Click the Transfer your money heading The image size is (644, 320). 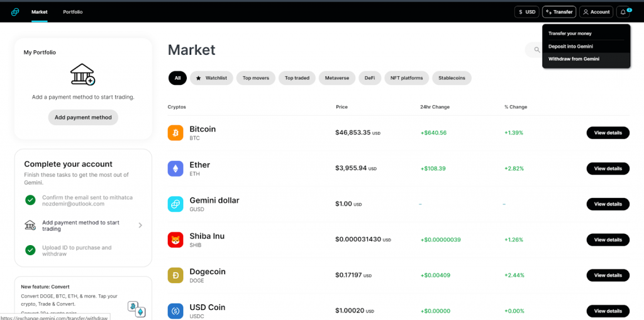pyautogui.click(x=570, y=33)
